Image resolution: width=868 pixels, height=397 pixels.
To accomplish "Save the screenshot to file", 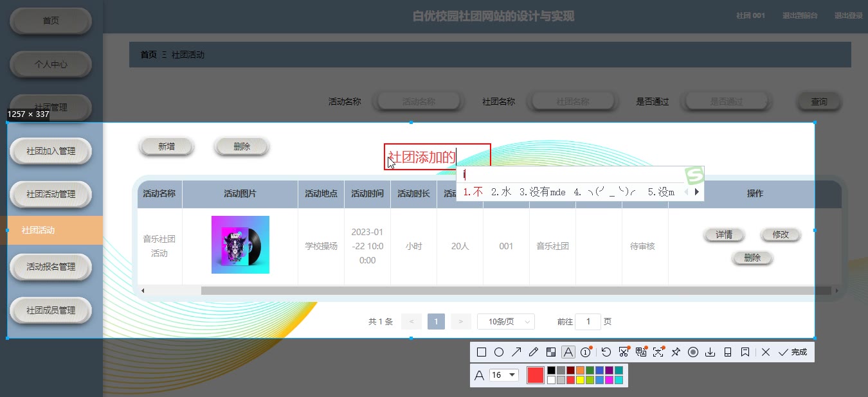I will (x=710, y=352).
